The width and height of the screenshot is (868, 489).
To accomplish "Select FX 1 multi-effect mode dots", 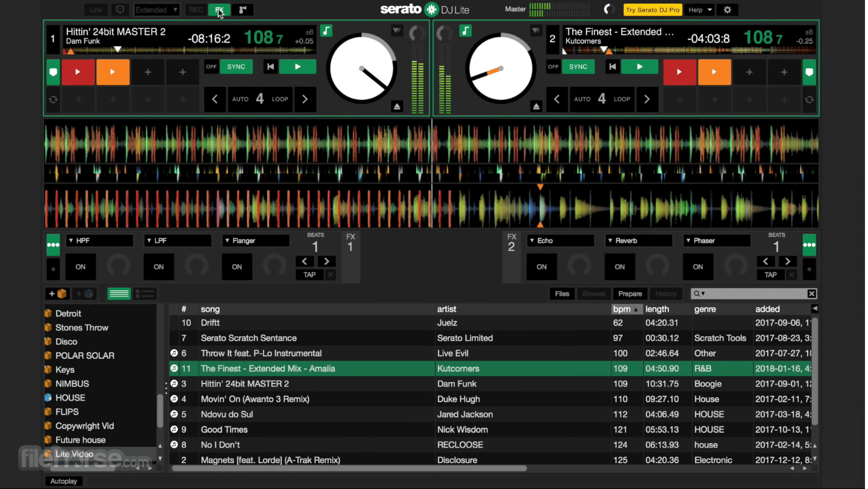I will point(53,245).
